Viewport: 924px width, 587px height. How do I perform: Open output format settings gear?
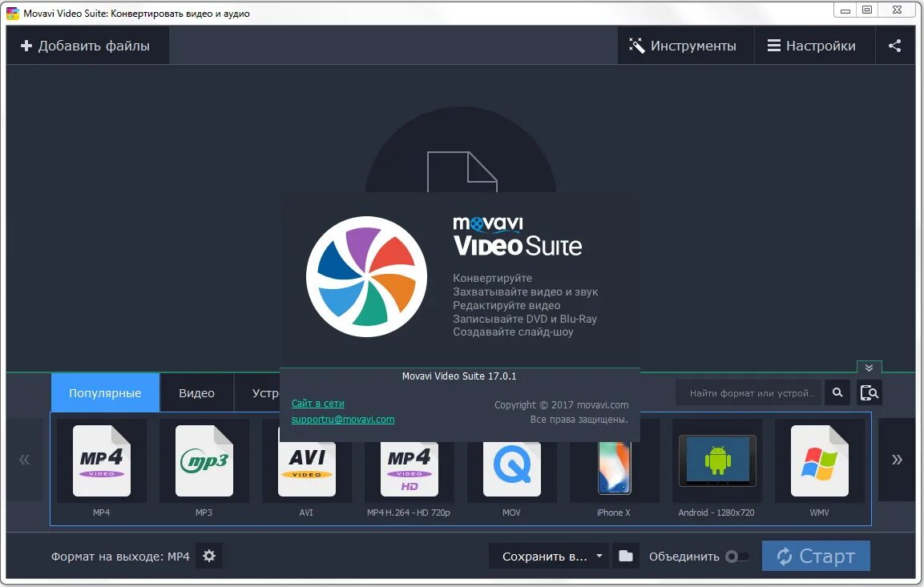click(209, 556)
